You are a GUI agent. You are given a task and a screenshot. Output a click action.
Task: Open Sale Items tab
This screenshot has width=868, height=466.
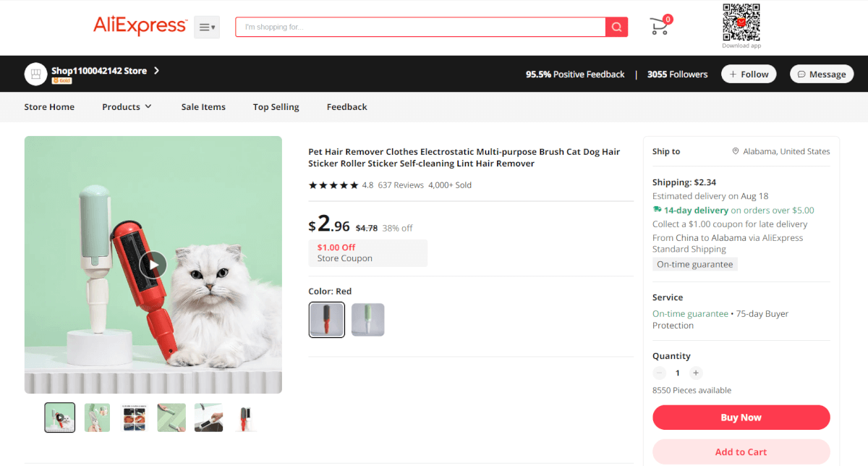tap(203, 106)
